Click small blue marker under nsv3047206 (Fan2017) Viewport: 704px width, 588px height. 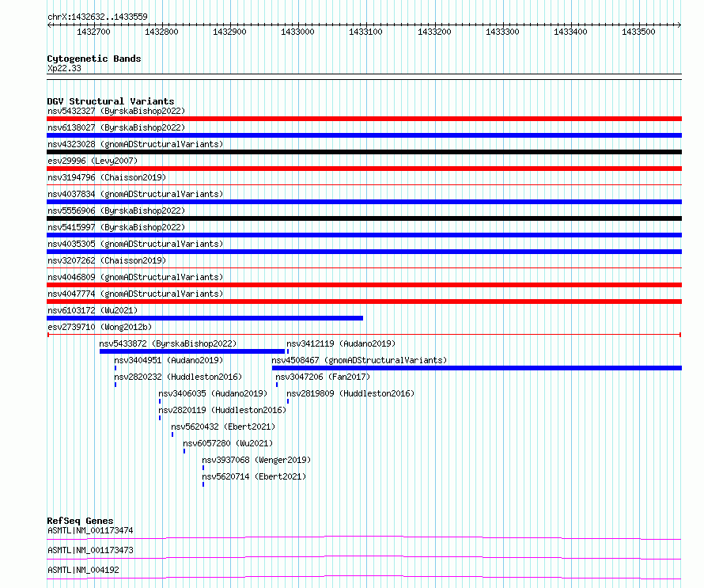(x=277, y=385)
